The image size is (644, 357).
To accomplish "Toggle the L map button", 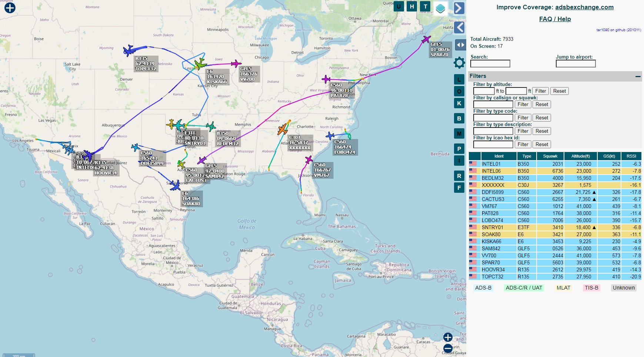I will [459, 79].
